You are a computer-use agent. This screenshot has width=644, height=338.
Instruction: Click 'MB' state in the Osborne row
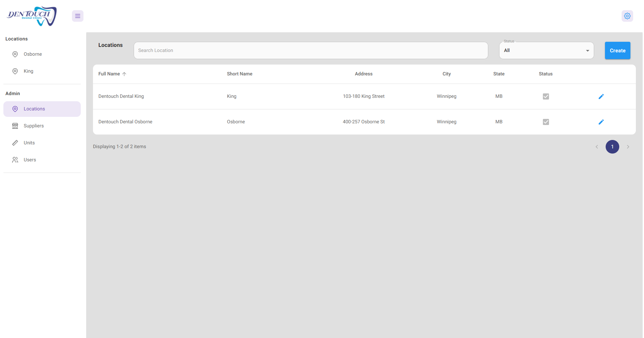(x=499, y=122)
